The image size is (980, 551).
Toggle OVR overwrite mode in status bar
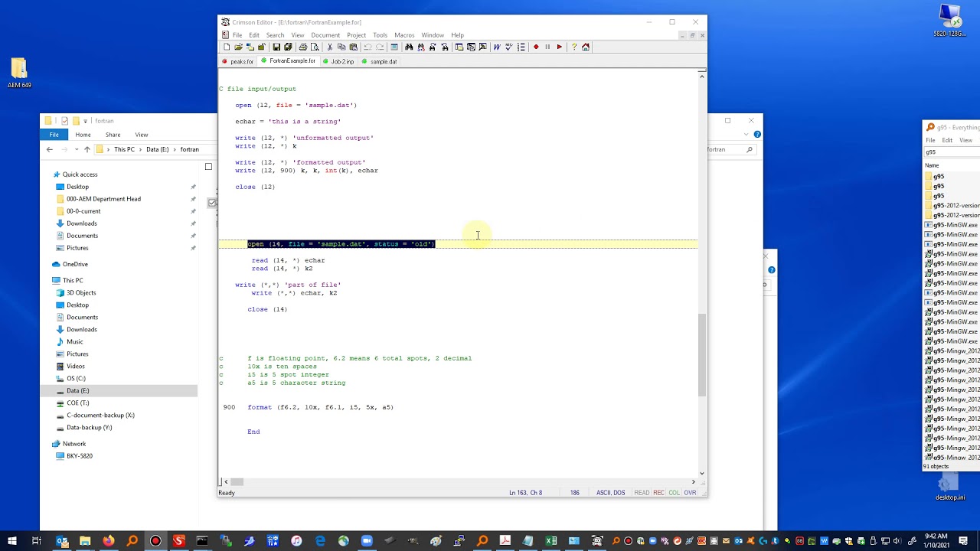tap(690, 493)
